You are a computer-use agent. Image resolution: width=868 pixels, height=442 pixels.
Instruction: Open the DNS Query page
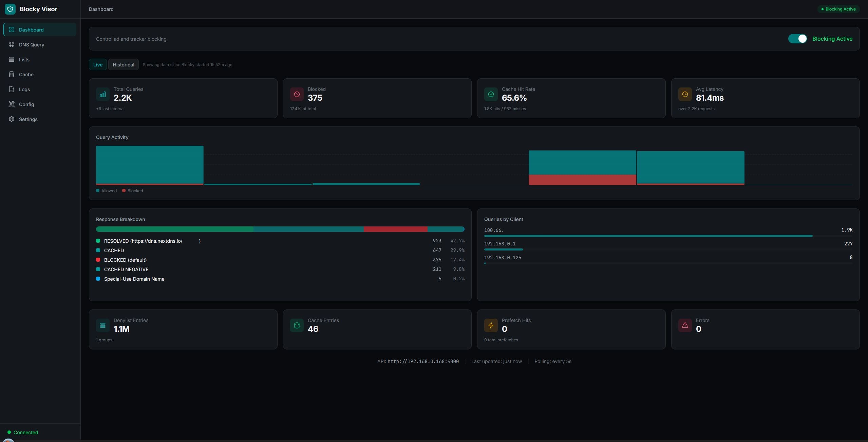32,45
